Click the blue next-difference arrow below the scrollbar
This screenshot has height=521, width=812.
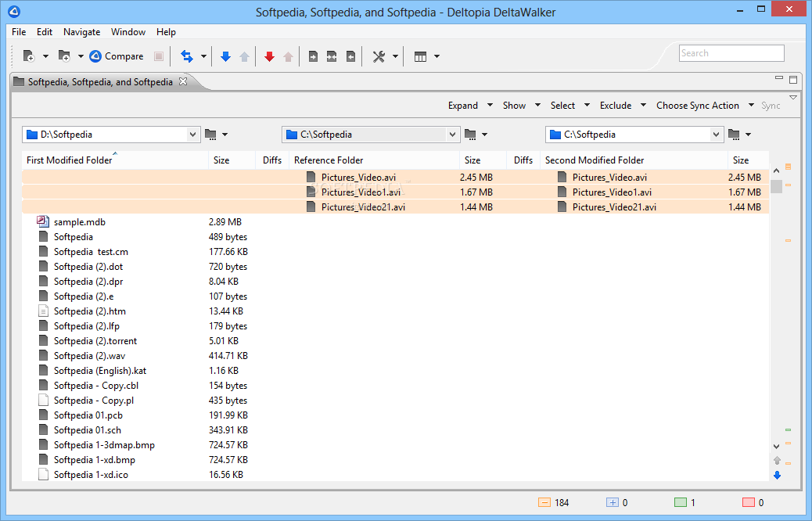coord(778,475)
